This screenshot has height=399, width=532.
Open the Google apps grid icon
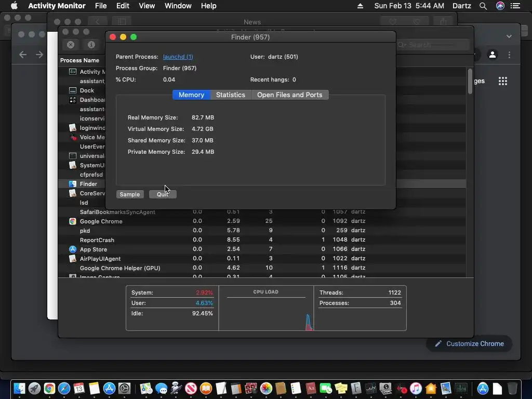(503, 81)
